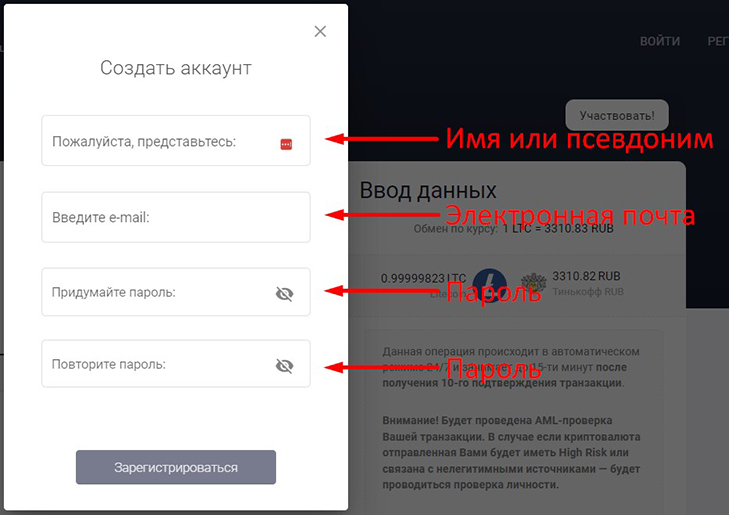
Task: Close the Создать аккаунт dialog
Action: 320,32
